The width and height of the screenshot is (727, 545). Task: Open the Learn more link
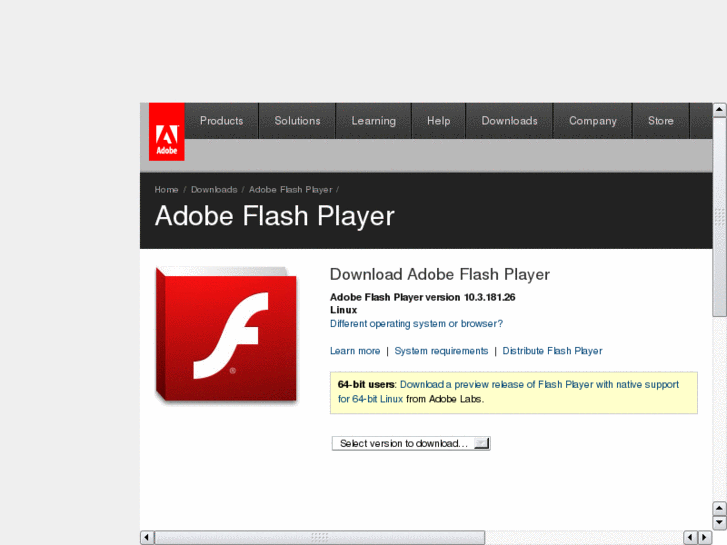point(355,351)
